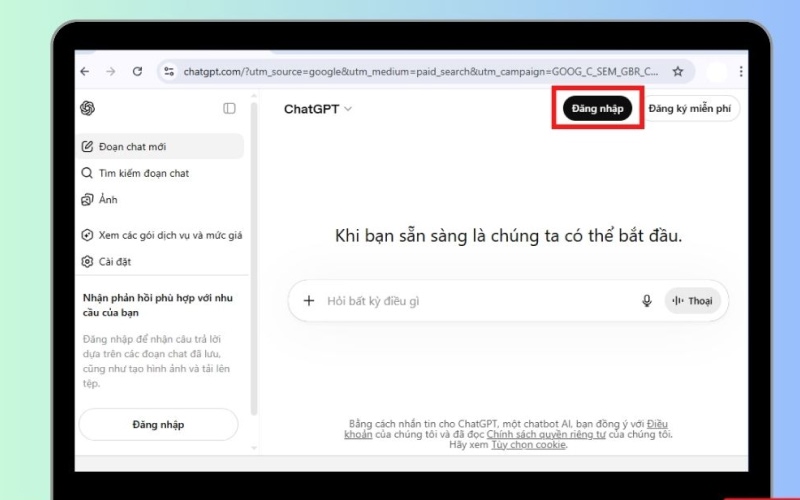Click the OpenAI logo in the sidebar
The image size is (800, 500).
click(87, 108)
